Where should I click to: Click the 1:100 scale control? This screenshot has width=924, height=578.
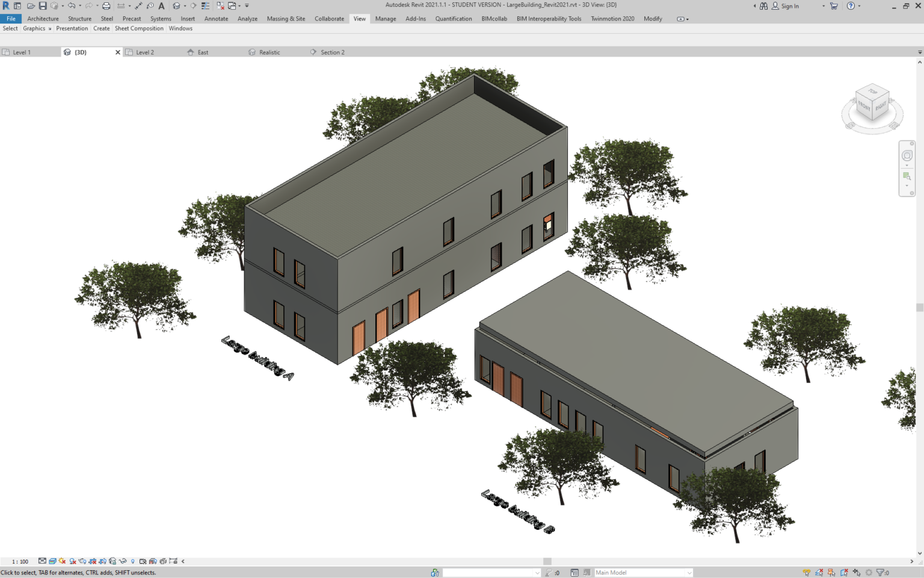pos(20,562)
